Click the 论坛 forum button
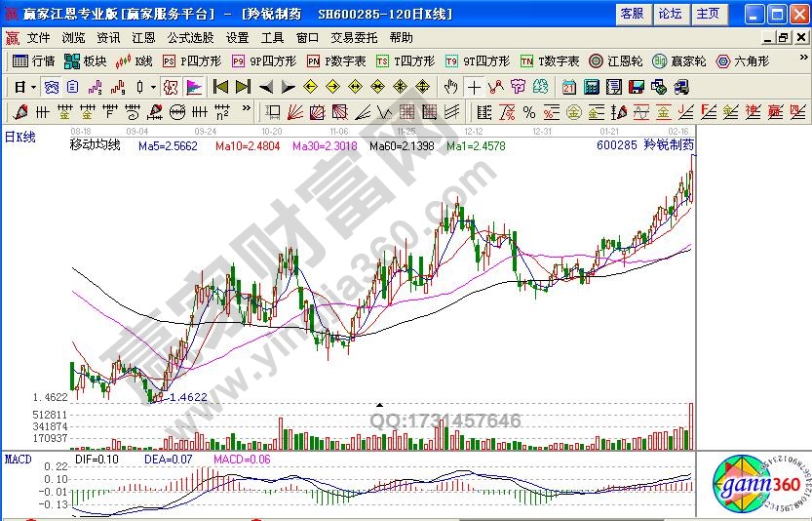The height and width of the screenshot is (521, 812). (671, 14)
